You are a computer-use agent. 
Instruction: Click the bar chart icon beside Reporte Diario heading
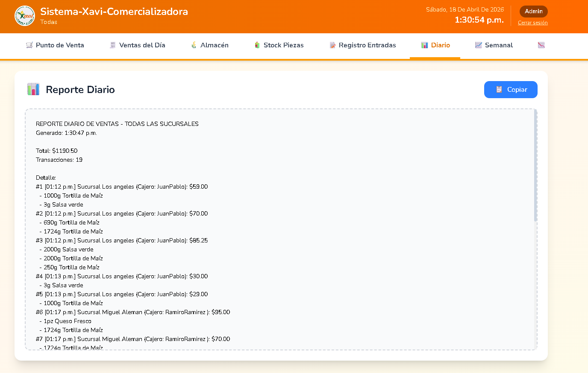(33, 90)
